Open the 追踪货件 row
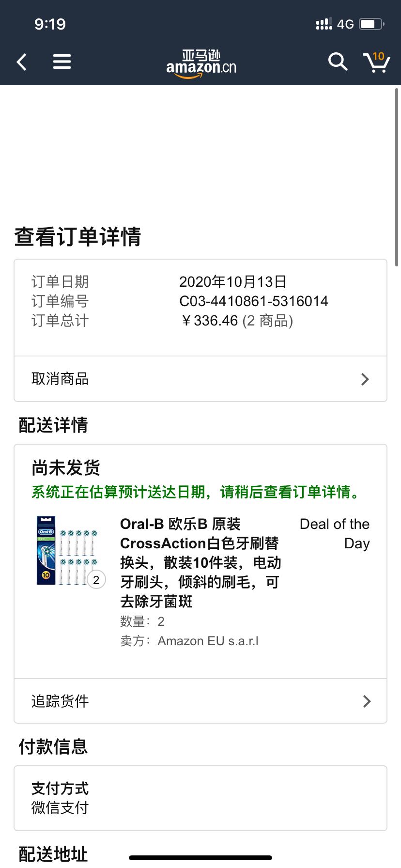 [200, 701]
